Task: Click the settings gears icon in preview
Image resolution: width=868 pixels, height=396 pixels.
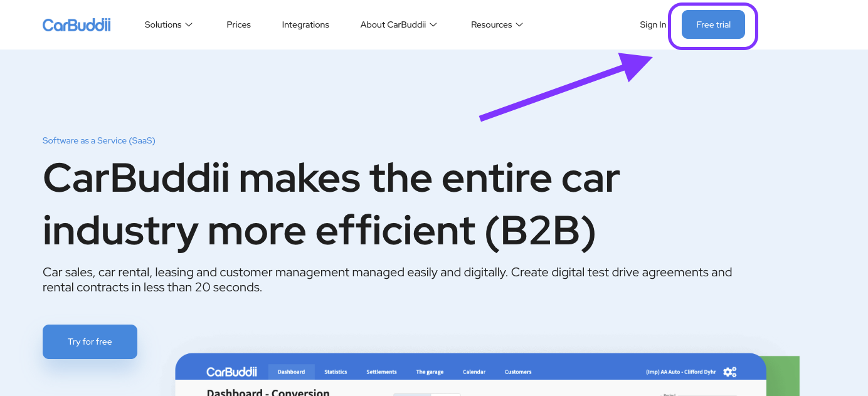Action: click(729, 372)
